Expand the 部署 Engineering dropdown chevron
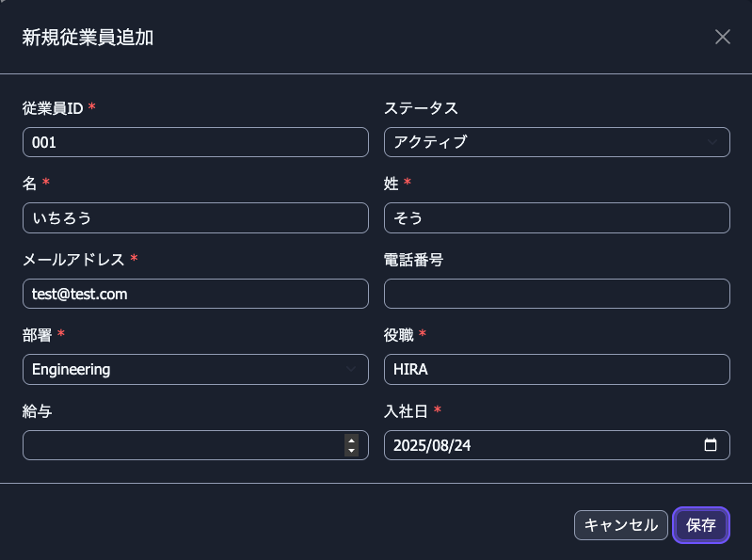Screen dimensions: 752x560 (x=351, y=369)
